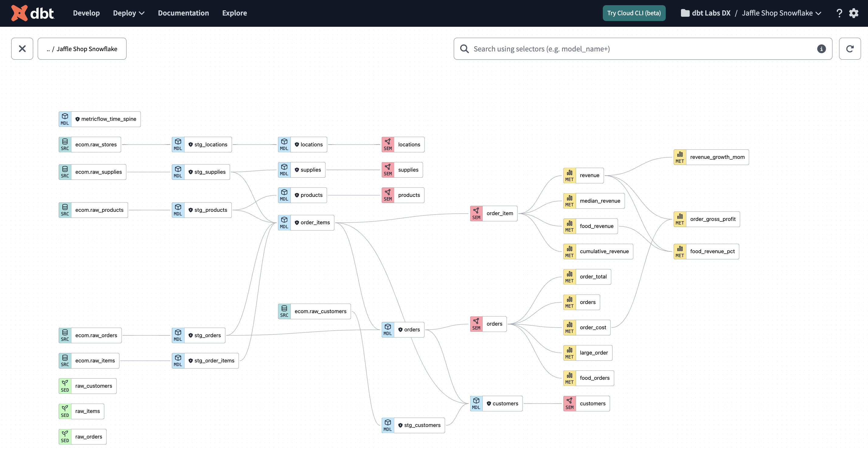This screenshot has height=451, width=868.
Task: Click the info icon next to search bar
Action: [x=821, y=49]
